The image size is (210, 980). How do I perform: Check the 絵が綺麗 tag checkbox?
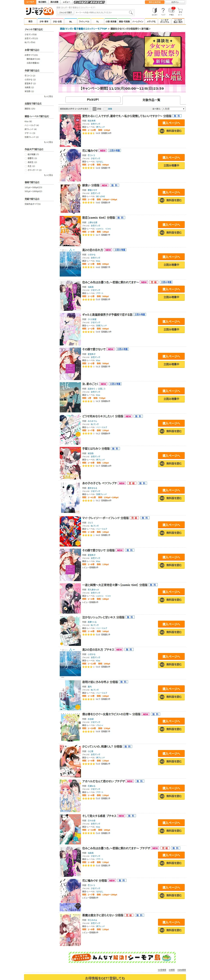[x=26, y=155]
